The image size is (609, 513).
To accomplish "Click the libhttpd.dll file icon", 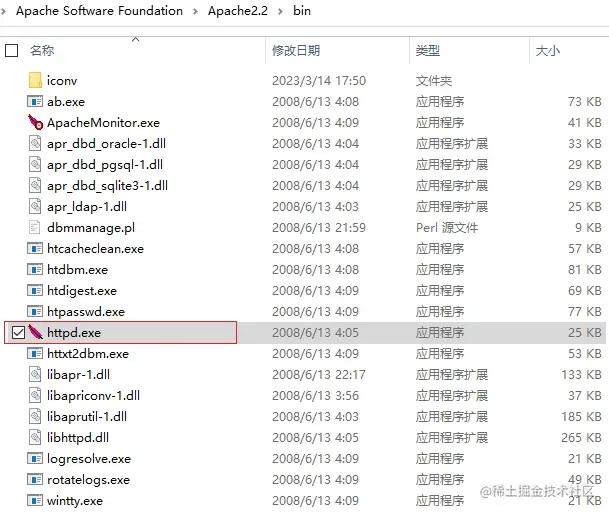I will point(35,437).
